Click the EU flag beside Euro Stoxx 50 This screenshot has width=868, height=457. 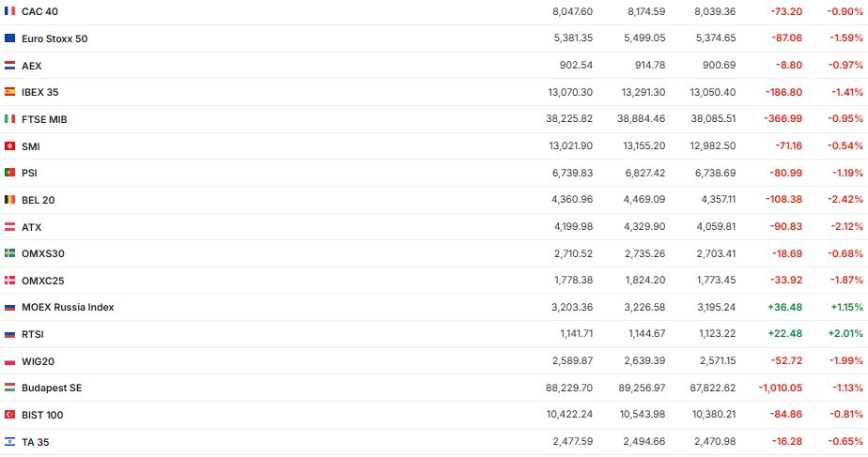click(9, 38)
